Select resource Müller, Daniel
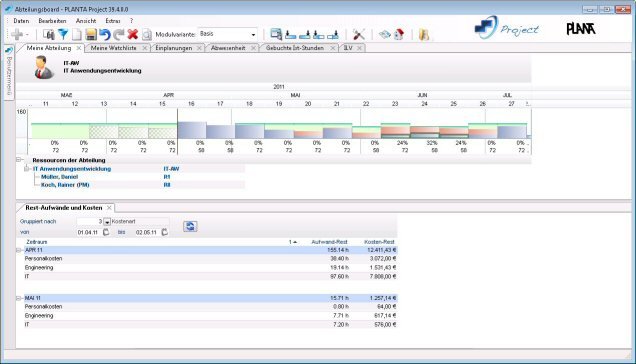 coord(59,177)
